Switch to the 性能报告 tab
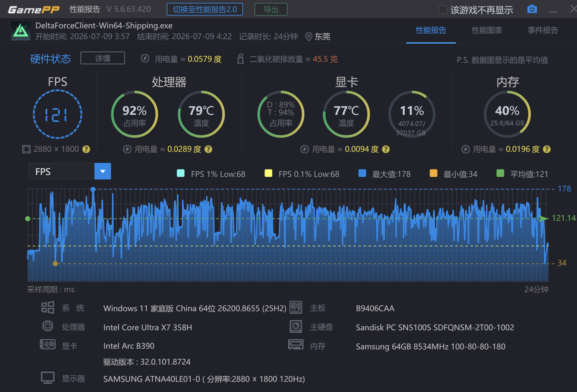This screenshot has width=577, height=392. point(431,30)
